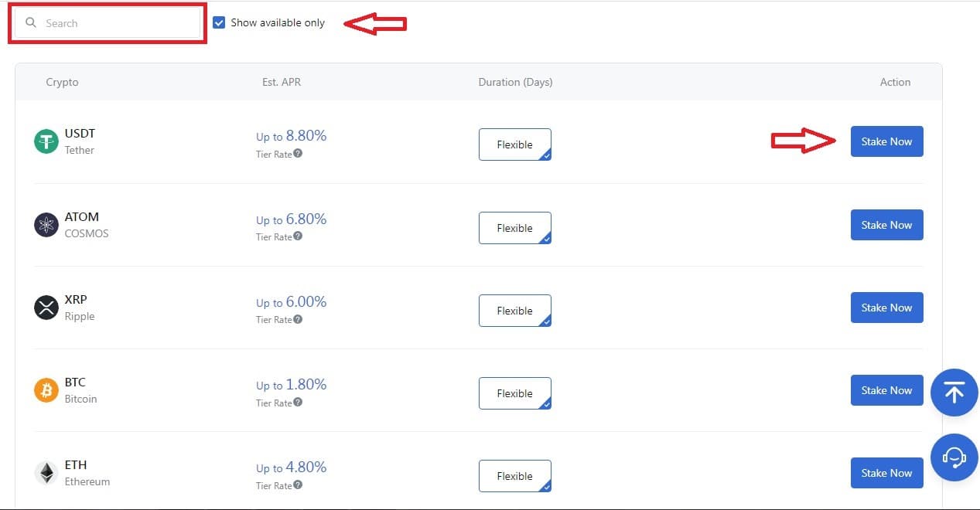Uncheck the Show available only checkbox

point(219,22)
